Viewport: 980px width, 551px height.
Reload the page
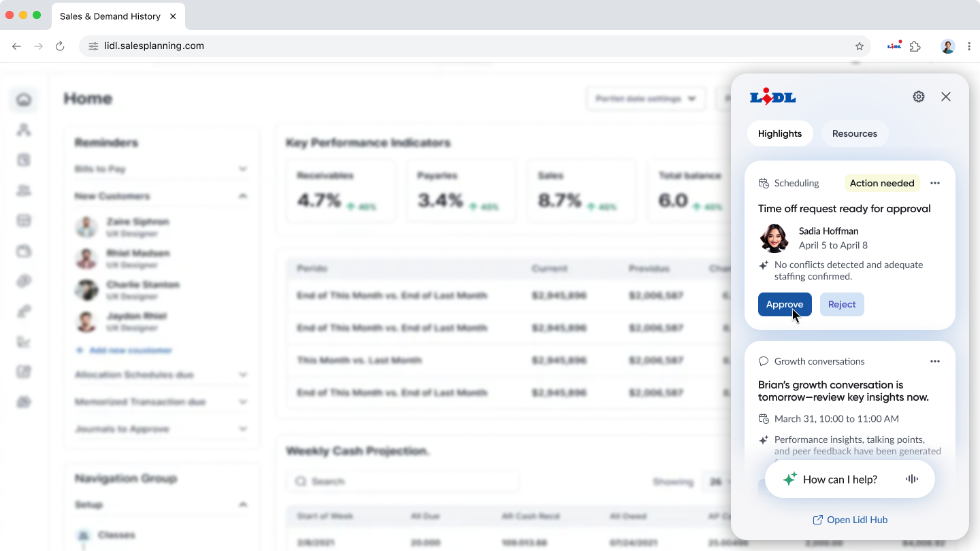(60, 46)
